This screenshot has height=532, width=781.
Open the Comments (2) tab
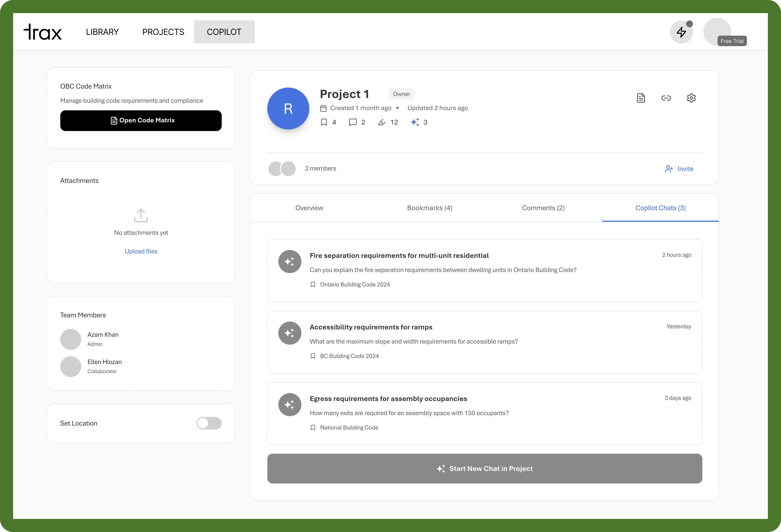click(x=543, y=208)
